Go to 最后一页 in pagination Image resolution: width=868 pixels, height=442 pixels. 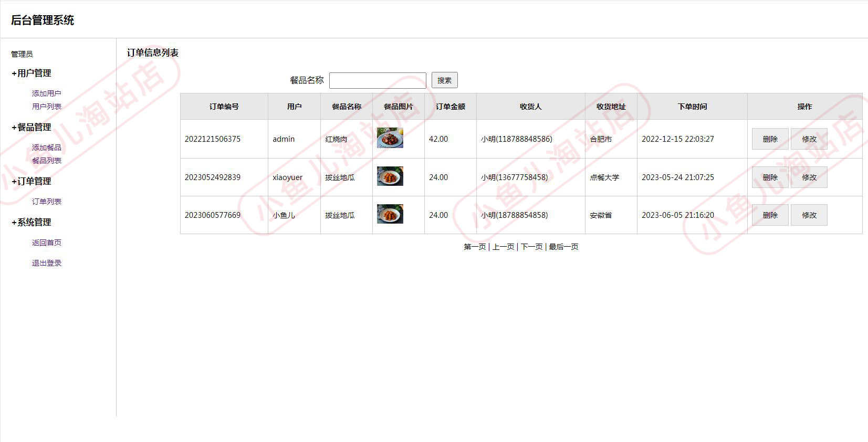click(x=563, y=247)
